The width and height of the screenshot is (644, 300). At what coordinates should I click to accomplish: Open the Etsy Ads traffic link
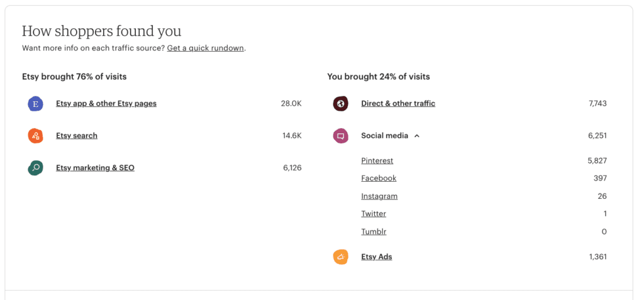pyautogui.click(x=376, y=257)
